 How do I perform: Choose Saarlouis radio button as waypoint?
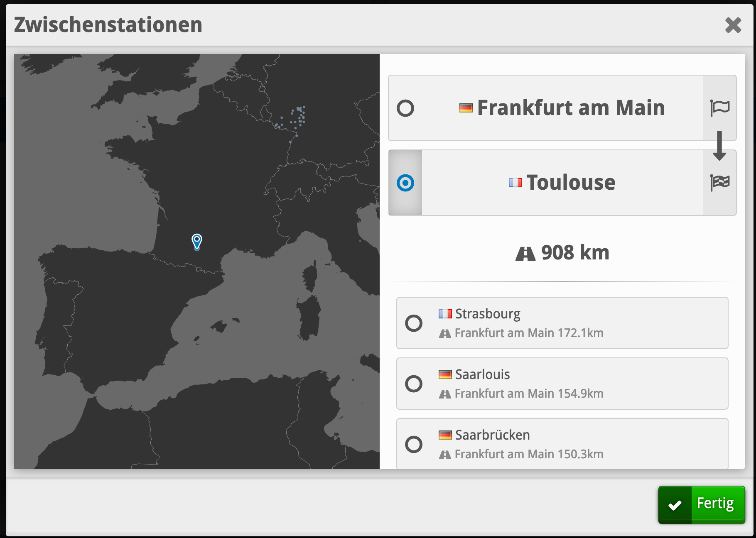pyautogui.click(x=414, y=384)
